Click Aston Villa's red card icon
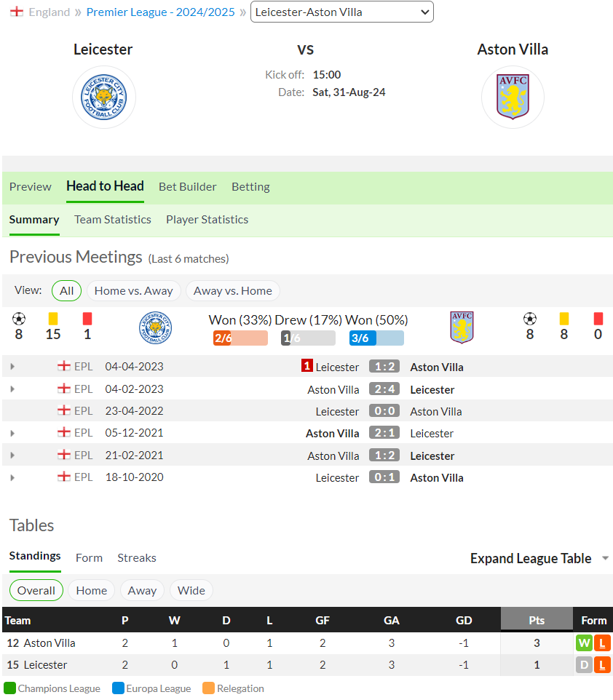613x700 pixels. [x=598, y=319]
